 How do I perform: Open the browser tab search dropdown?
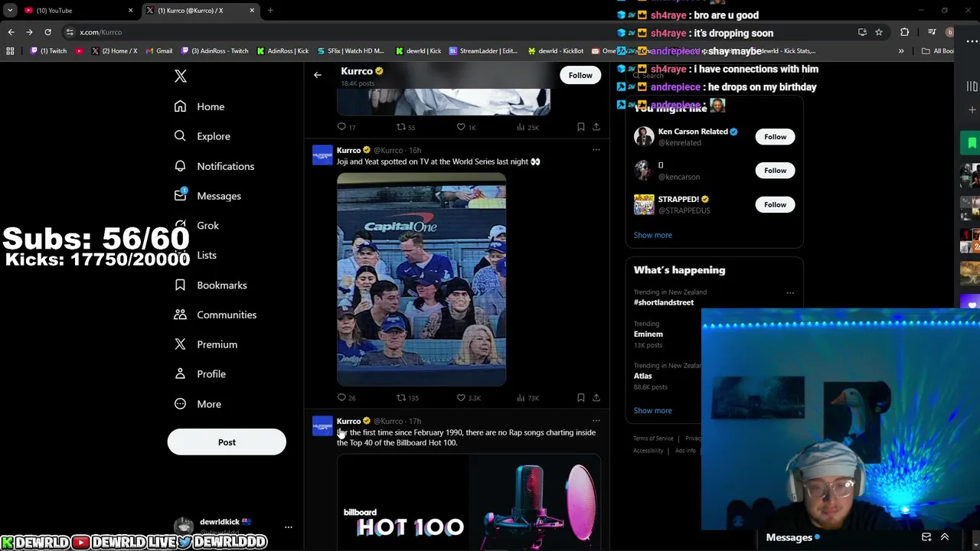point(10,11)
